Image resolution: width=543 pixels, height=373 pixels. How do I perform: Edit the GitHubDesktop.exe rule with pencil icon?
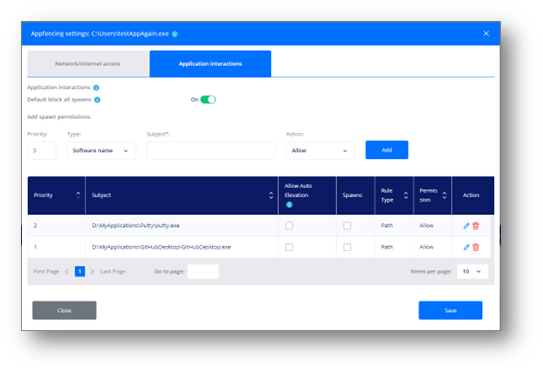pos(466,247)
